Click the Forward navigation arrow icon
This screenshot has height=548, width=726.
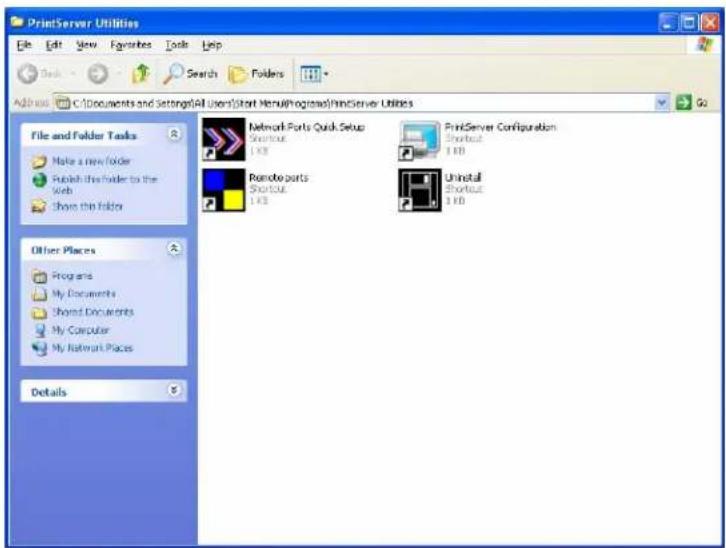click(x=98, y=74)
